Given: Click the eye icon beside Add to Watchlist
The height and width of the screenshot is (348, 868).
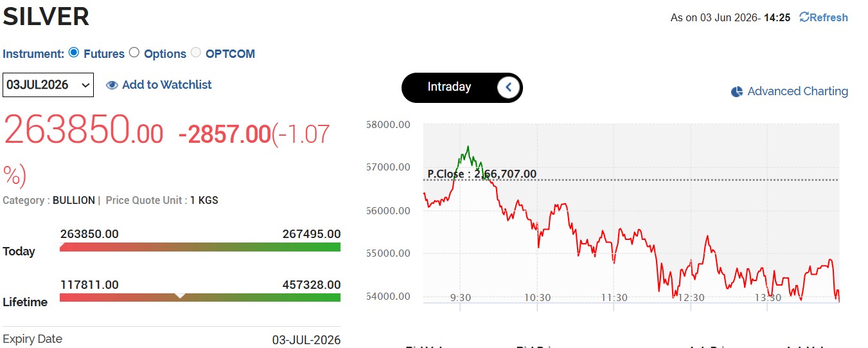Looking at the screenshot, I should click(x=112, y=85).
